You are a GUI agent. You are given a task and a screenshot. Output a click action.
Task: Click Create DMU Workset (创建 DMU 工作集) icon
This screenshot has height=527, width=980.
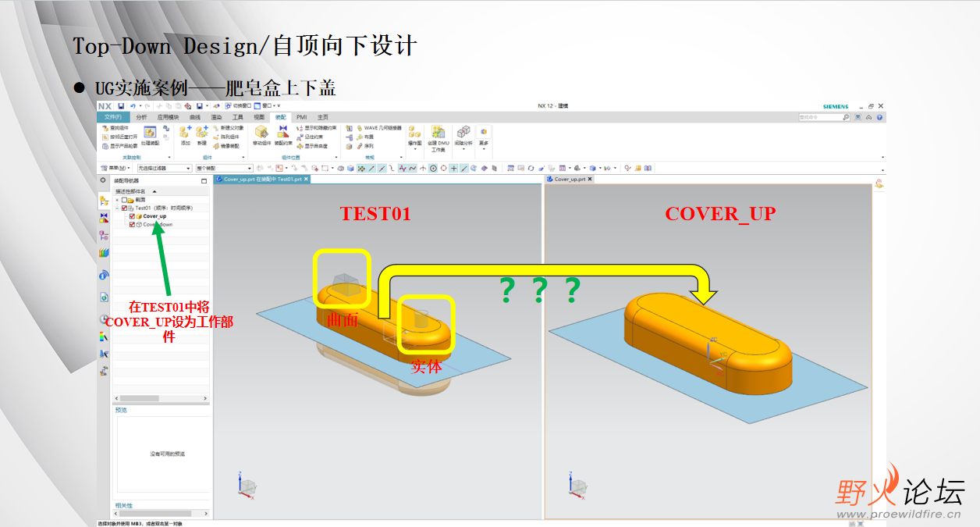pyautogui.click(x=439, y=137)
